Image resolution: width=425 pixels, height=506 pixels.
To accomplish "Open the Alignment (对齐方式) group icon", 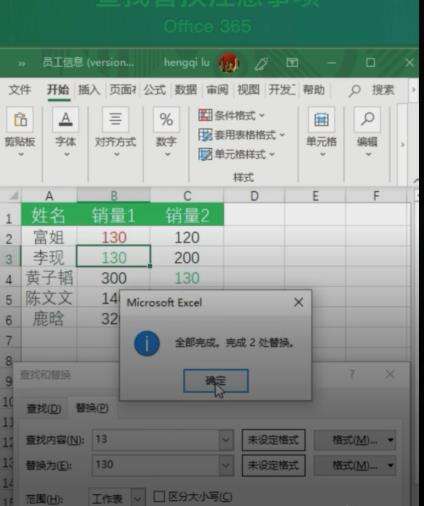I will (115, 119).
